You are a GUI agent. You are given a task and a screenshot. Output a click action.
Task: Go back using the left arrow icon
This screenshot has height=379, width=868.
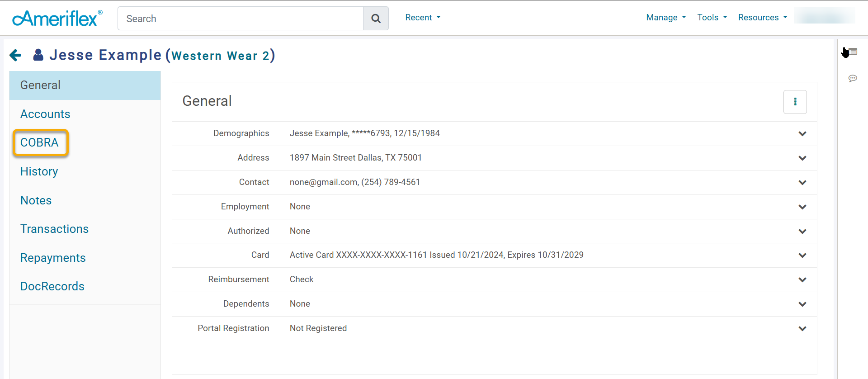point(15,55)
